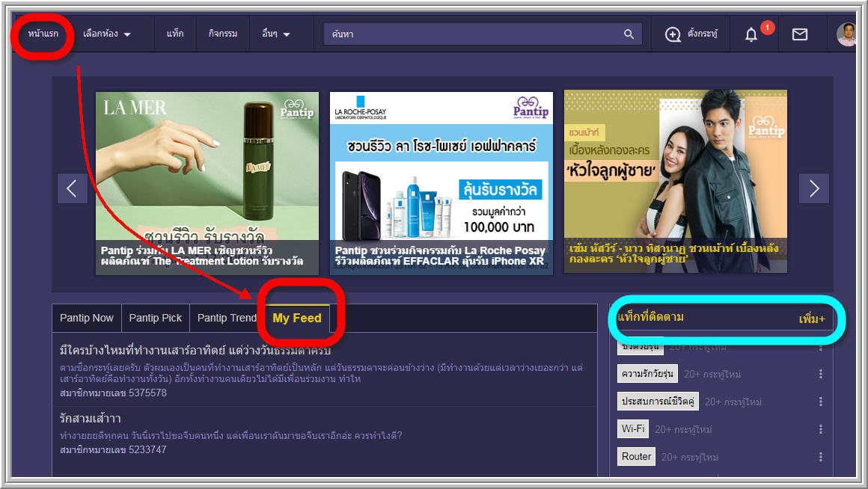Switch to the Pantip Now tab

click(86, 318)
